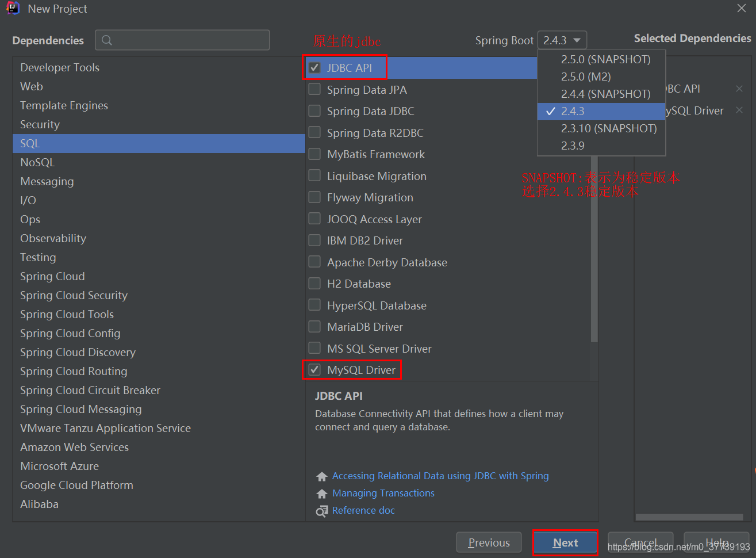Check the Spring Data JPA checkbox
Viewport: 756px width, 558px height.
tap(314, 89)
